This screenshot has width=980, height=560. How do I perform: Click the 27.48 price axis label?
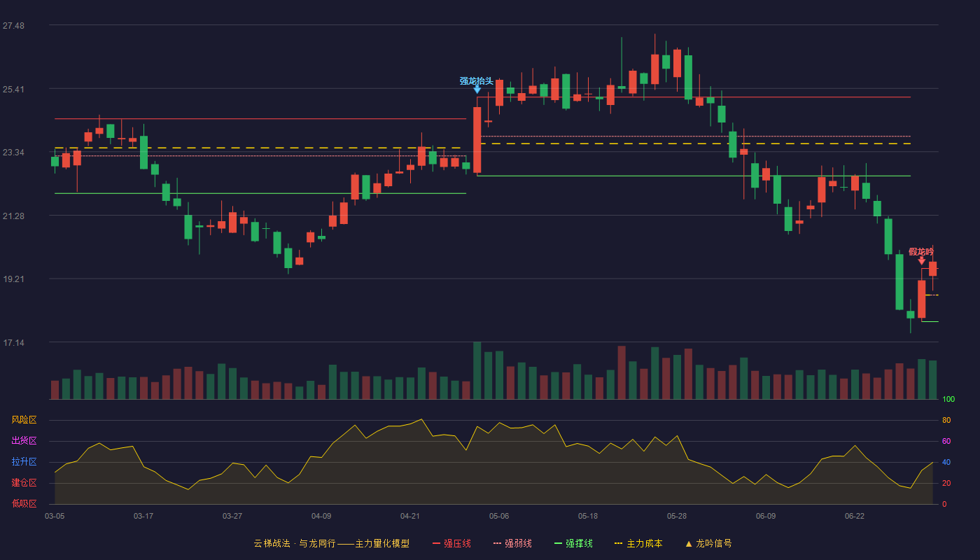click(x=13, y=26)
